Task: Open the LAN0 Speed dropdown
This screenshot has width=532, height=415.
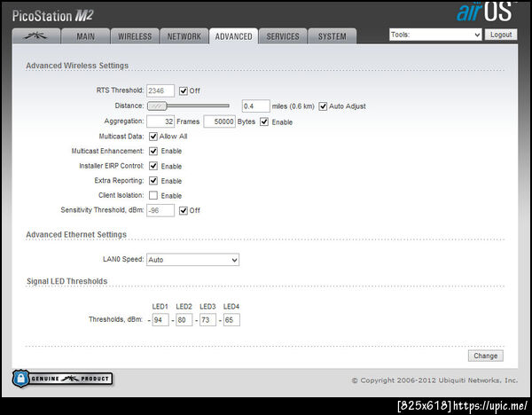Action: pyautogui.click(x=192, y=260)
